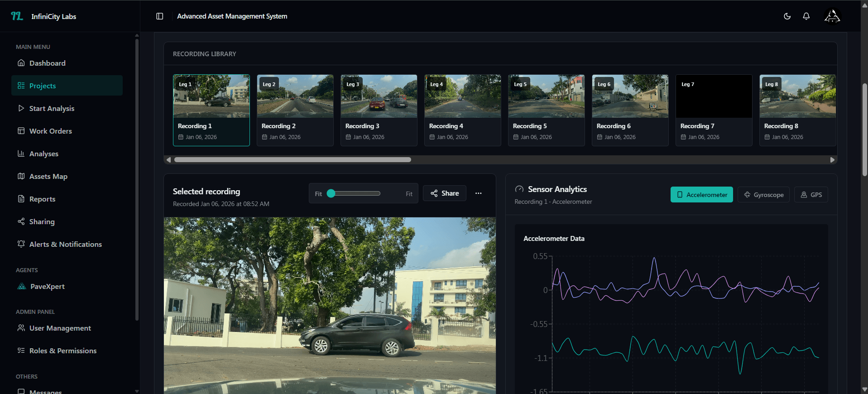Click the page vertical scrollbar thumb
The width and height of the screenshot is (868, 394).
[864, 130]
